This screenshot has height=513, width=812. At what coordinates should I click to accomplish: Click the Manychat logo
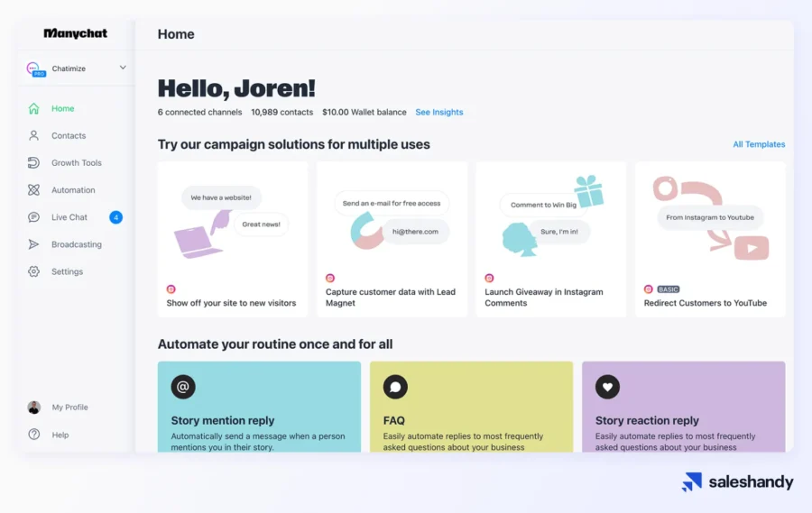(76, 33)
